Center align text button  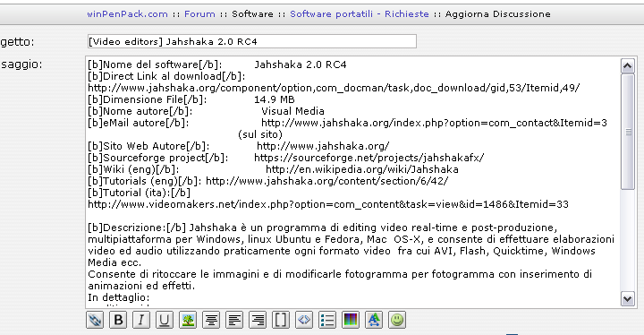pyautogui.click(x=211, y=320)
